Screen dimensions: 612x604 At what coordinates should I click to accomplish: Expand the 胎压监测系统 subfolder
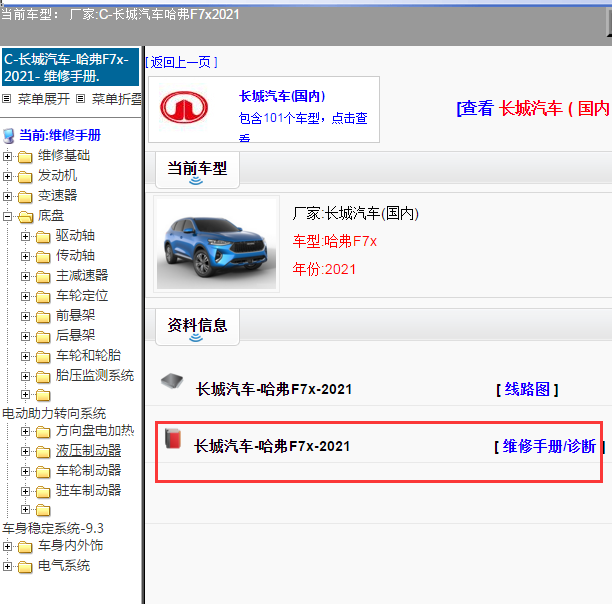point(25,376)
